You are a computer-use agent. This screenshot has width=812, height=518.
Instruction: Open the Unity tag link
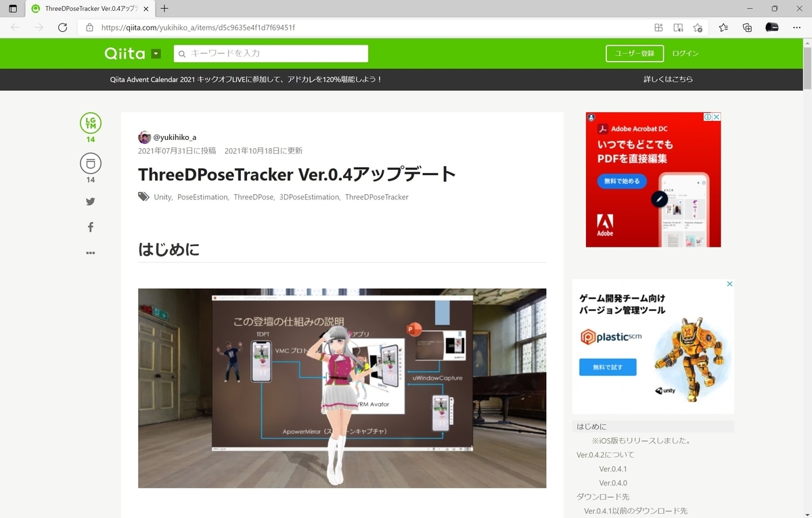(162, 197)
